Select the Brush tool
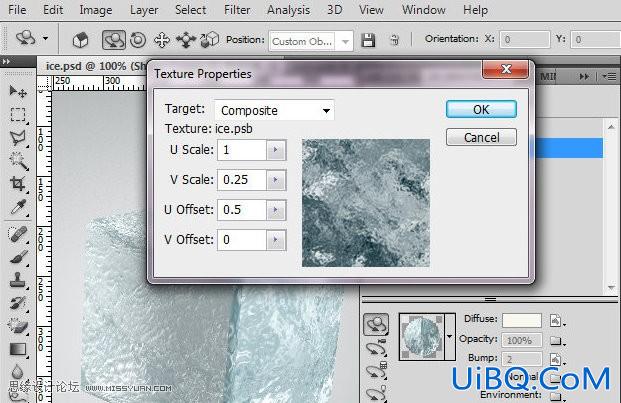 [x=18, y=257]
